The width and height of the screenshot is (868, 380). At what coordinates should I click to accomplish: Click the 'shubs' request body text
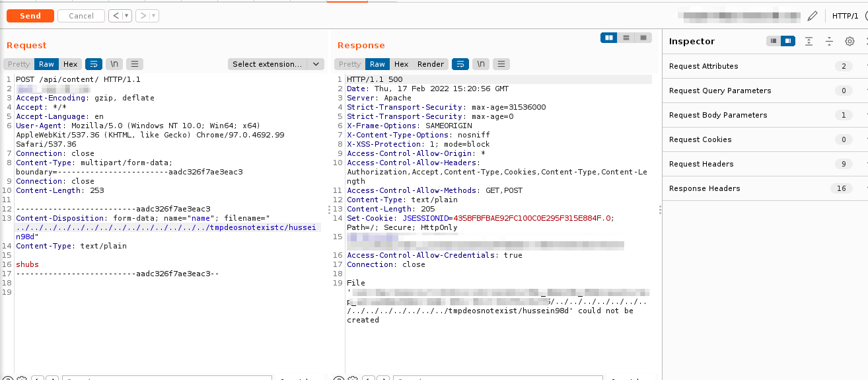(27, 264)
